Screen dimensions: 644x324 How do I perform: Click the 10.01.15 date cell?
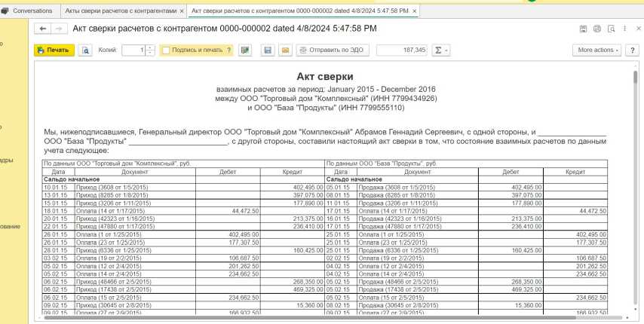point(59,188)
